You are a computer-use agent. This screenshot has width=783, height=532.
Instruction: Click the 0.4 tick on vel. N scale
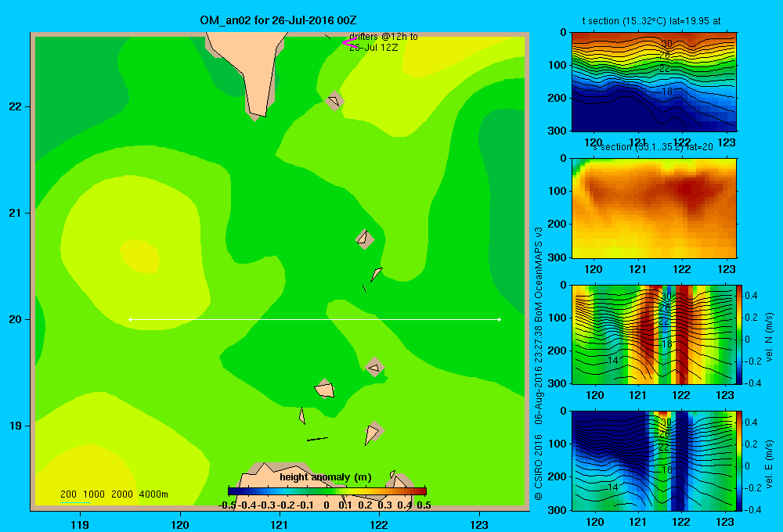[751, 296]
